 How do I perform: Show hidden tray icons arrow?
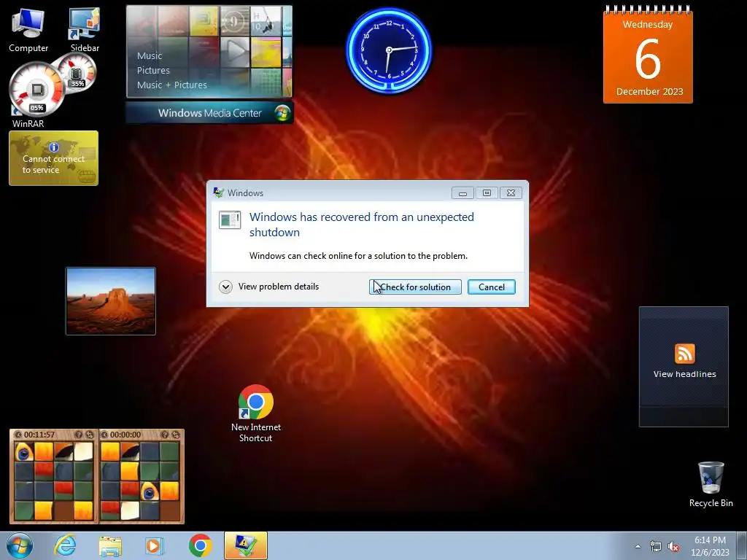(x=638, y=546)
